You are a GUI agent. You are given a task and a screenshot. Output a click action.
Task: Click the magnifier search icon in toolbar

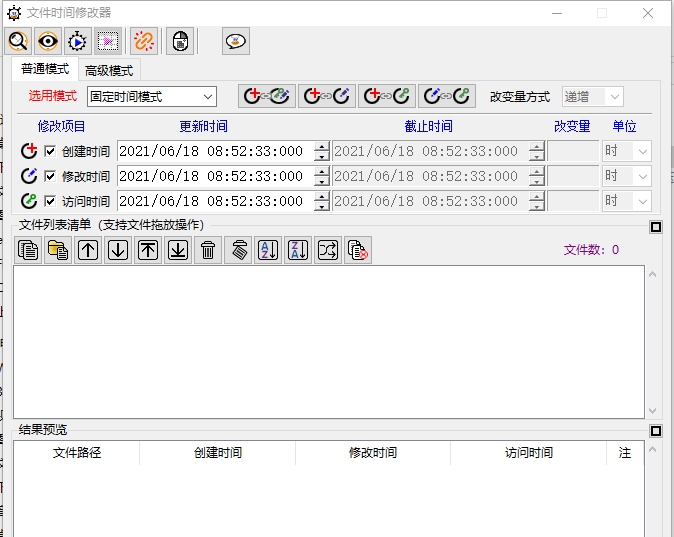click(18, 41)
